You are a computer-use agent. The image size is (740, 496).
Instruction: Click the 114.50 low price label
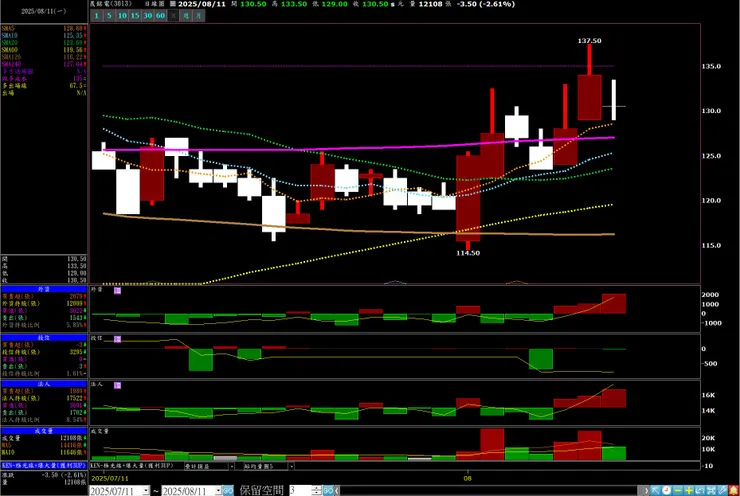click(x=468, y=253)
